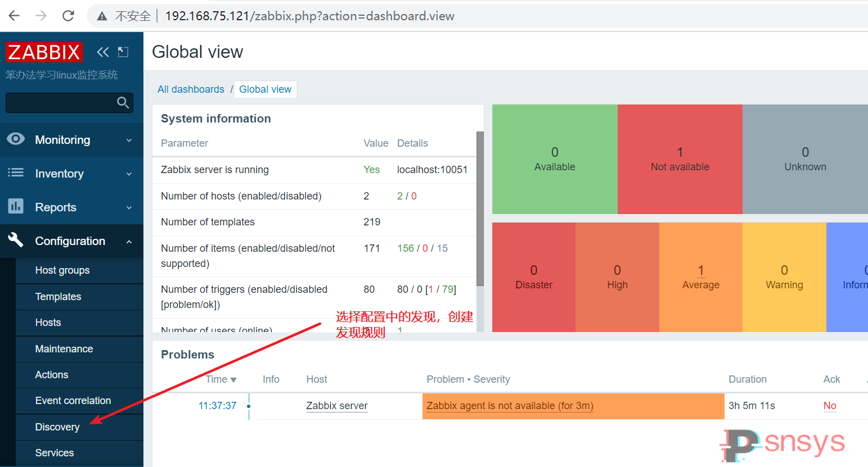The width and height of the screenshot is (868, 467).
Task: Click the green Available hosts tile
Action: pos(555,159)
